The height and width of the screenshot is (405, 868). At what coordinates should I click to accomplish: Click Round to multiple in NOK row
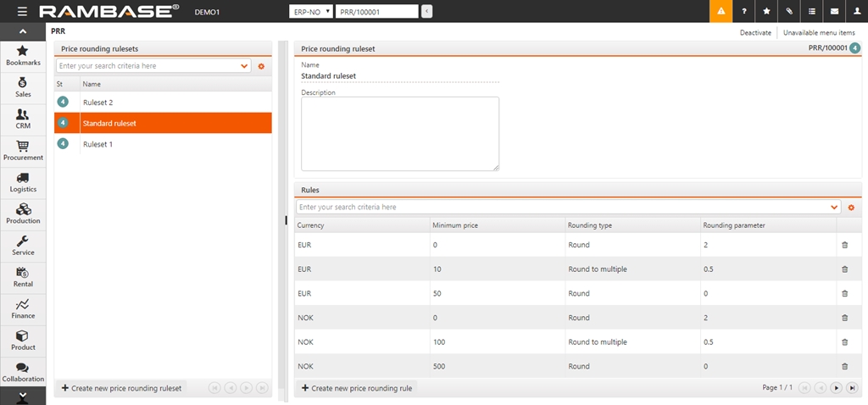tap(598, 342)
